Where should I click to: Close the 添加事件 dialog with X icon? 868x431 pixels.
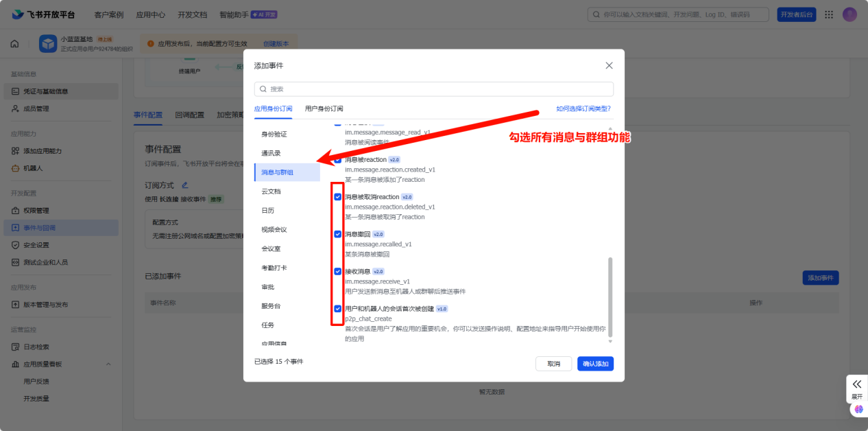(609, 66)
